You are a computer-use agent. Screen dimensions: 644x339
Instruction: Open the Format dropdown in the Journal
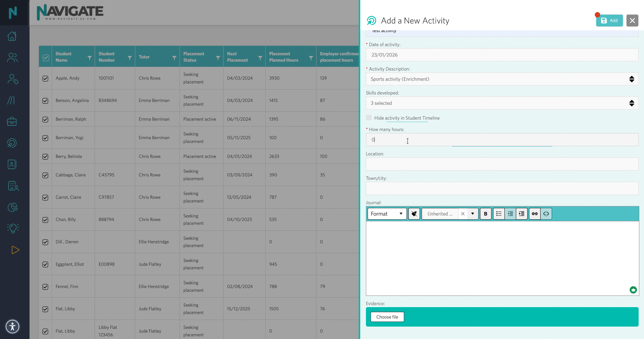point(386,214)
